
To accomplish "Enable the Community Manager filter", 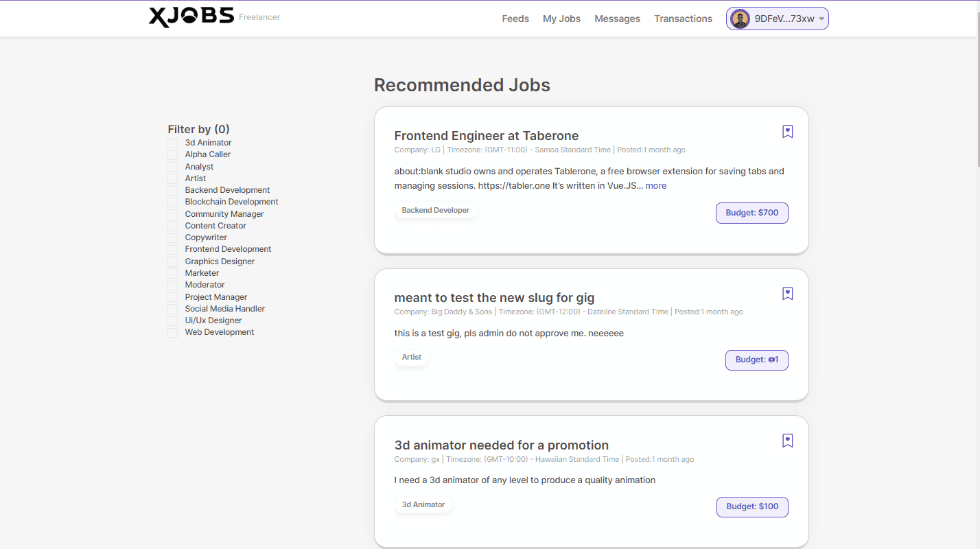I will pyautogui.click(x=173, y=214).
